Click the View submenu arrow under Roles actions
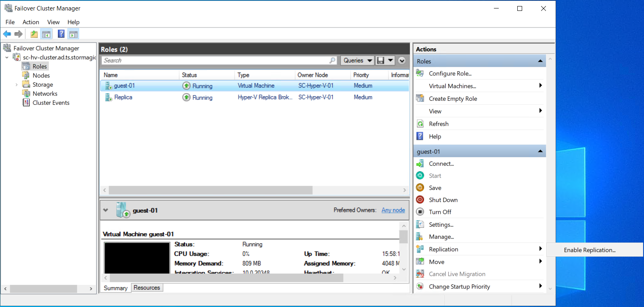This screenshot has width=644, height=307. 540,111
